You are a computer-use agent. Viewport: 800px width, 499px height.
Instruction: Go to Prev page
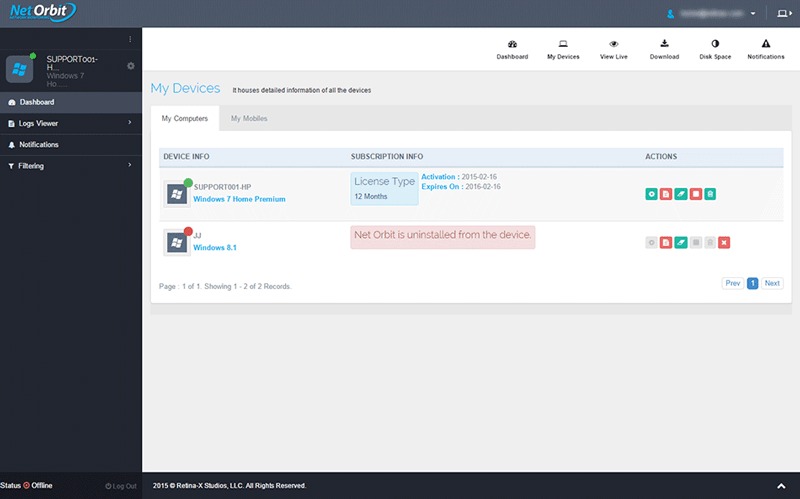point(733,283)
